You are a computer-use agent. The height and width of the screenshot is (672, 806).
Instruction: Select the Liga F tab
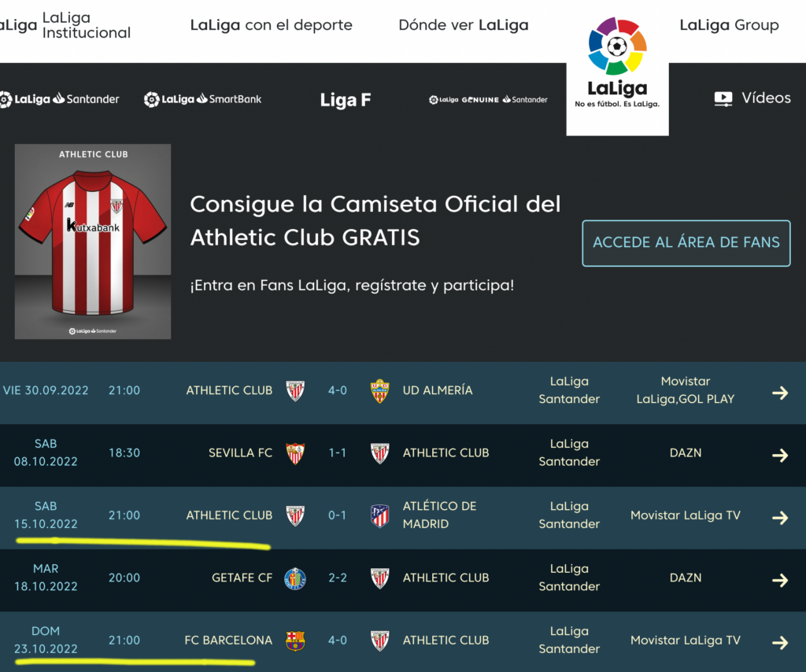coord(345,100)
